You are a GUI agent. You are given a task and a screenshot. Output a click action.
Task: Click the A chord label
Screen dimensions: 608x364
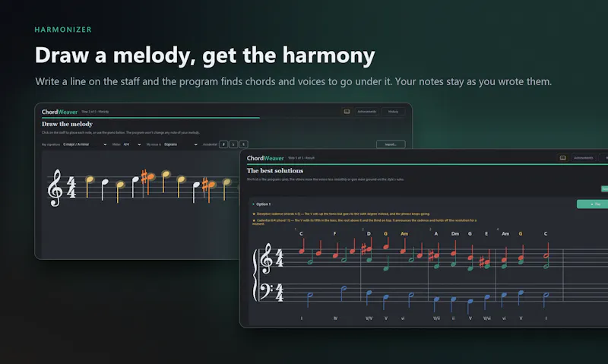coord(435,234)
